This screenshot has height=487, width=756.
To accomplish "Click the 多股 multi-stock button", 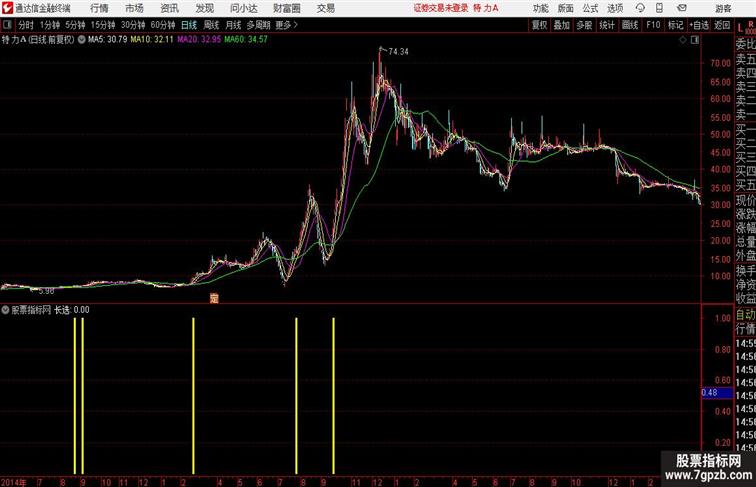I will (584, 25).
